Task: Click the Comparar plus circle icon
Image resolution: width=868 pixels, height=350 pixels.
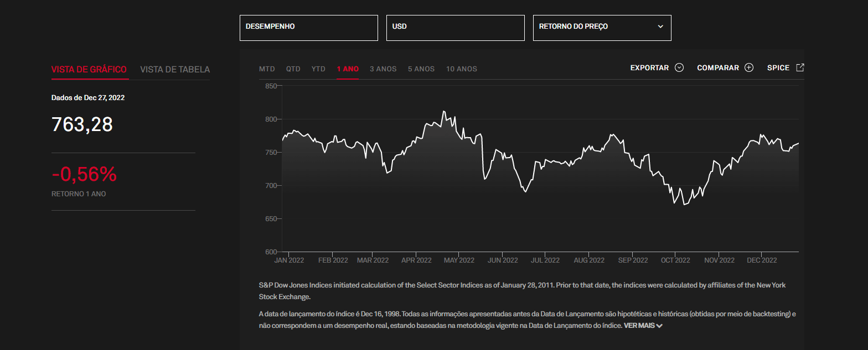Action: pos(748,68)
